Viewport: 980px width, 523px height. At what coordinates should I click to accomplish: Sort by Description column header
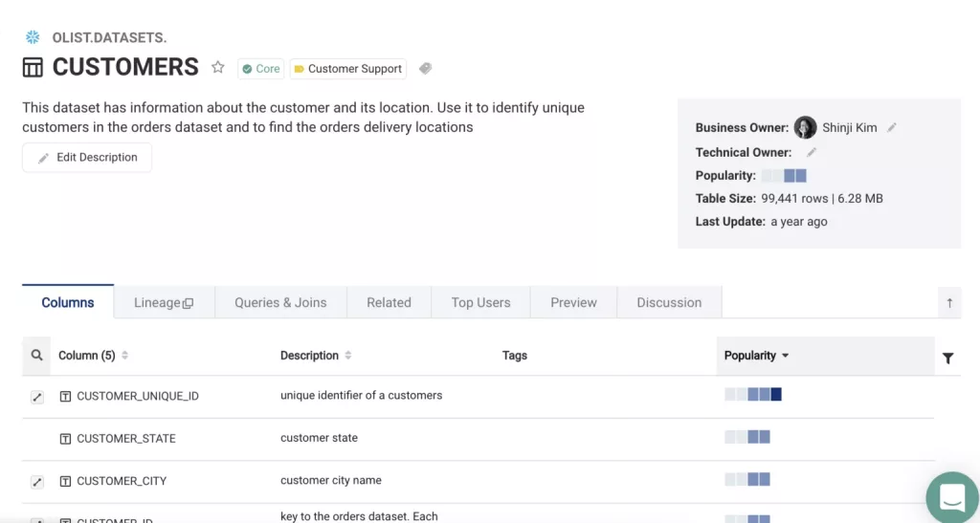tap(316, 355)
